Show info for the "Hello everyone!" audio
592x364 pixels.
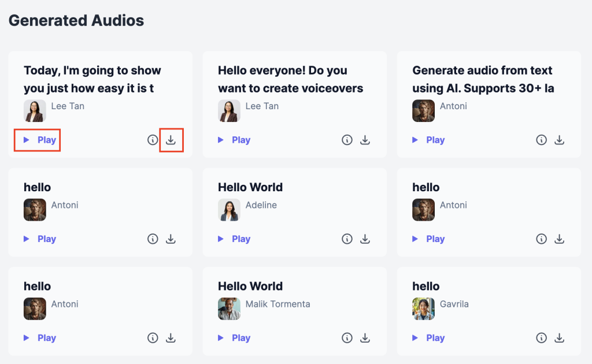347,140
